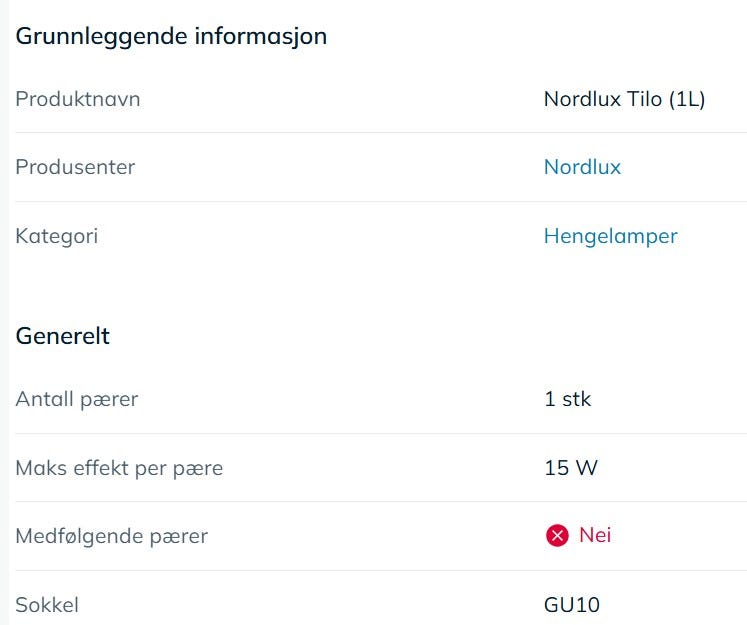Click the Grunnleggende informasjon heading

tap(171, 37)
